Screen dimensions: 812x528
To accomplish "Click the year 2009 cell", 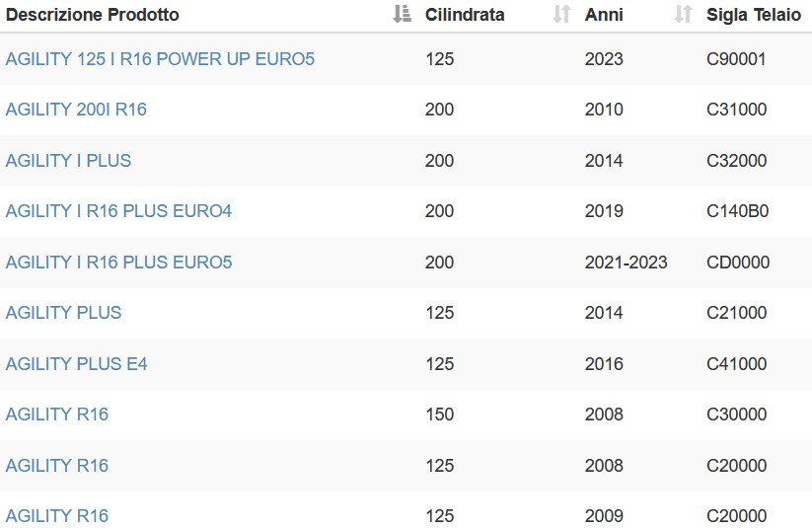I will (x=604, y=515).
